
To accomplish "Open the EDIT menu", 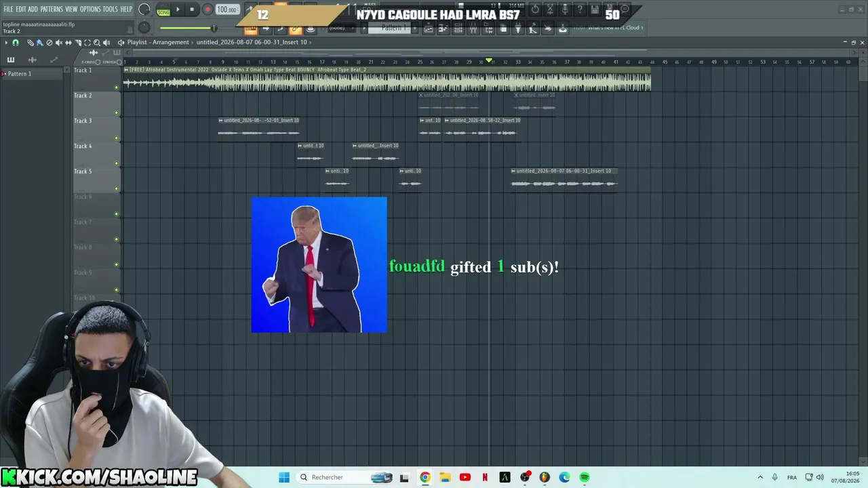I will [x=21, y=9].
